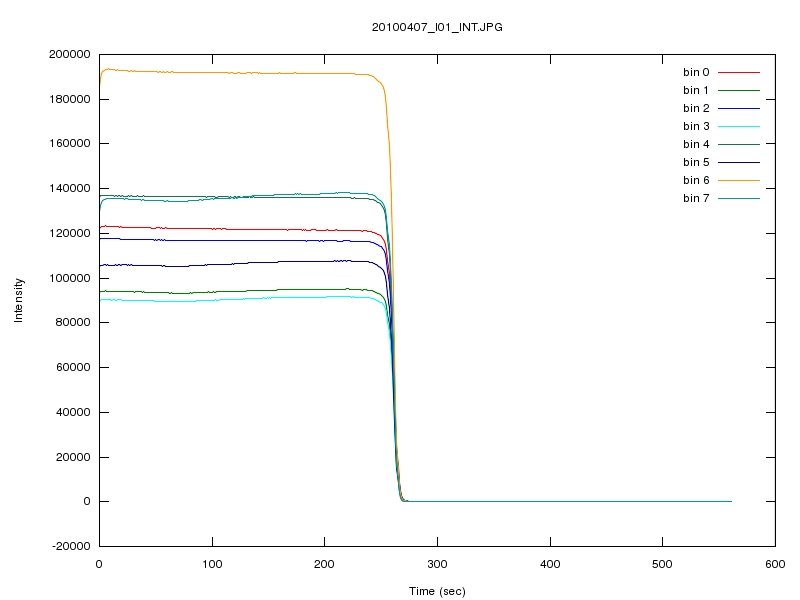Click the cyan bin 3 legend line sample
The image size is (800, 600).
click(739, 127)
